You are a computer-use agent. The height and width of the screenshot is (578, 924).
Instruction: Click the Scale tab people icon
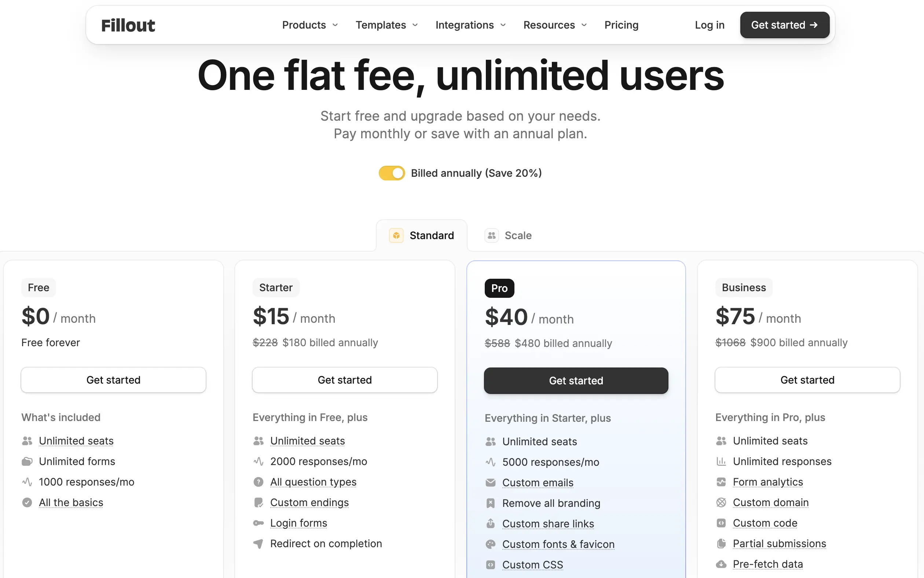tap(491, 235)
